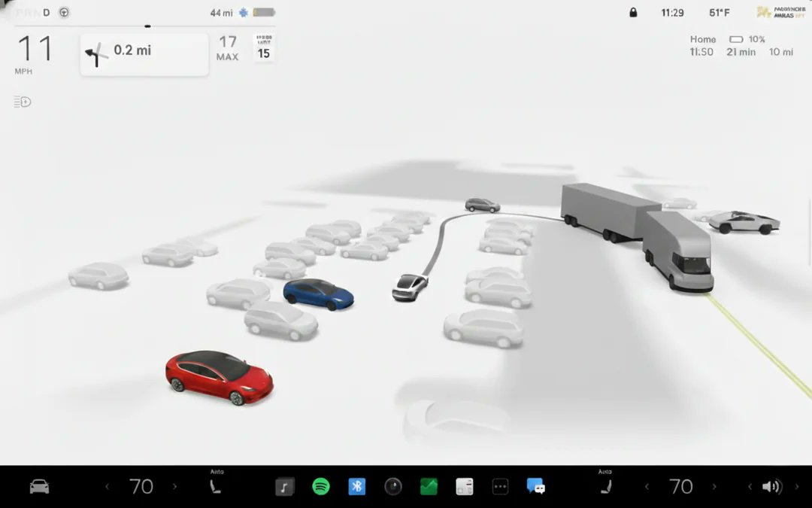Open the dashcam camera app
This screenshot has width=812, height=508.
[x=393, y=487]
